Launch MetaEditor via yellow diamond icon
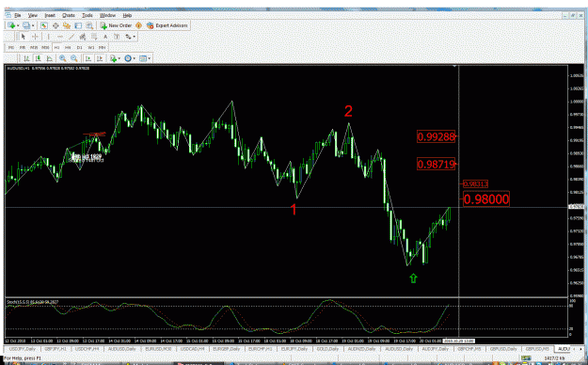Viewport: 588px width, 365px height. (x=138, y=25)
